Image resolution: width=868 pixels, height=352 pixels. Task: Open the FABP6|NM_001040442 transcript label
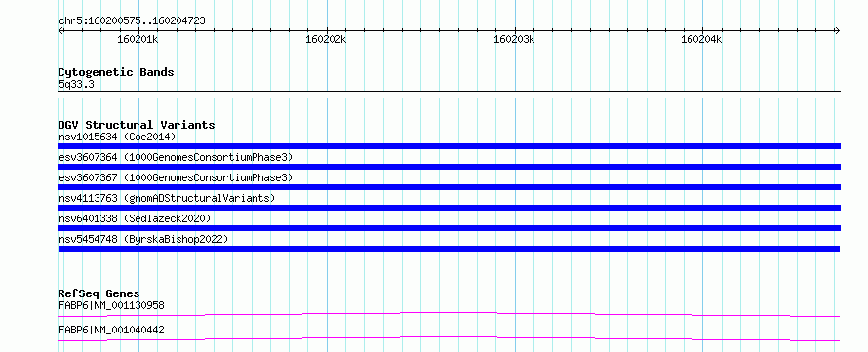(111, 330)
